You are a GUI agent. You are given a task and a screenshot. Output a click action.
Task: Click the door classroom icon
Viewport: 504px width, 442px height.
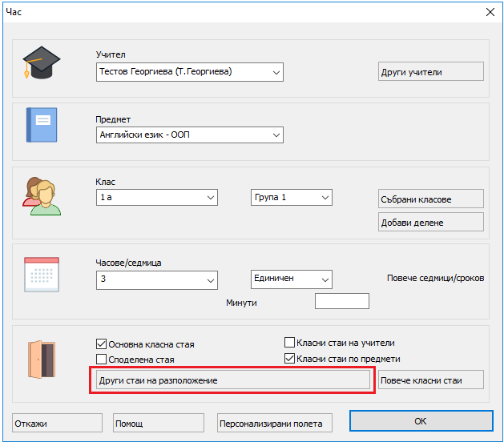pos(41,358)
